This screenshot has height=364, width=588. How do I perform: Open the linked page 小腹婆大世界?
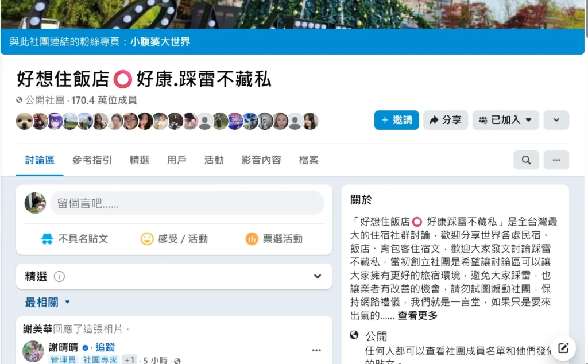pyautogui.click(x=160, y=42)
